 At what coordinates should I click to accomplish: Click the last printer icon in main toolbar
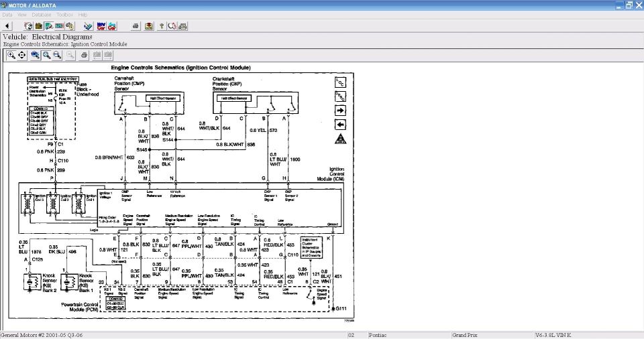click(182, 26)
